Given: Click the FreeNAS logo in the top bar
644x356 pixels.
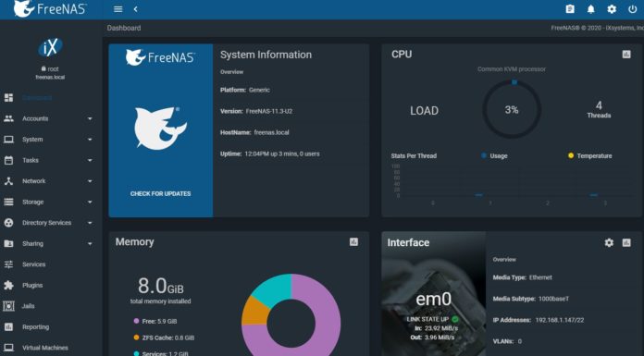Looking at the screenshot, I should [50, 8].
